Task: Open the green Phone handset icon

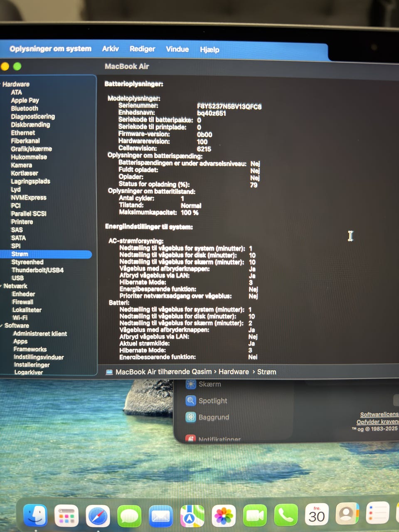Action: pyautogui.click(x=286, y=515)
